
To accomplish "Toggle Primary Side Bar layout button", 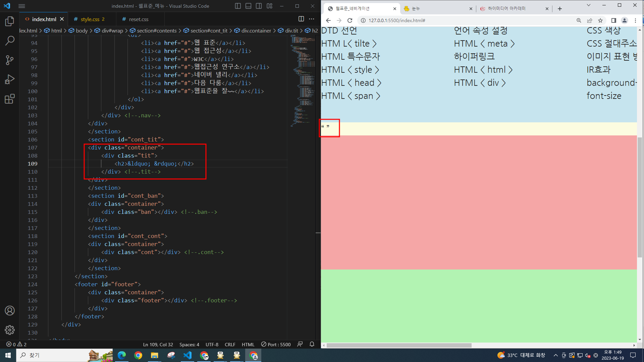I will (238, 6).
